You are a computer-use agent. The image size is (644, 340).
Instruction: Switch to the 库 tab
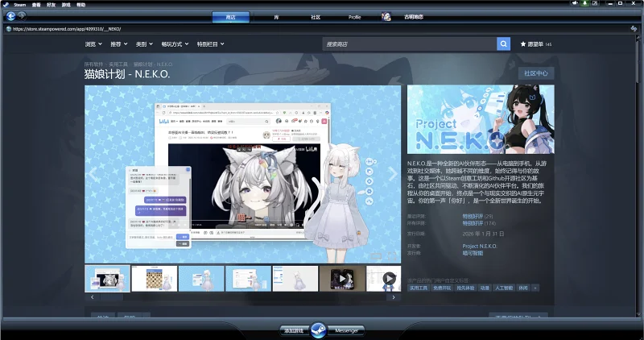click(x=276, y=17)
